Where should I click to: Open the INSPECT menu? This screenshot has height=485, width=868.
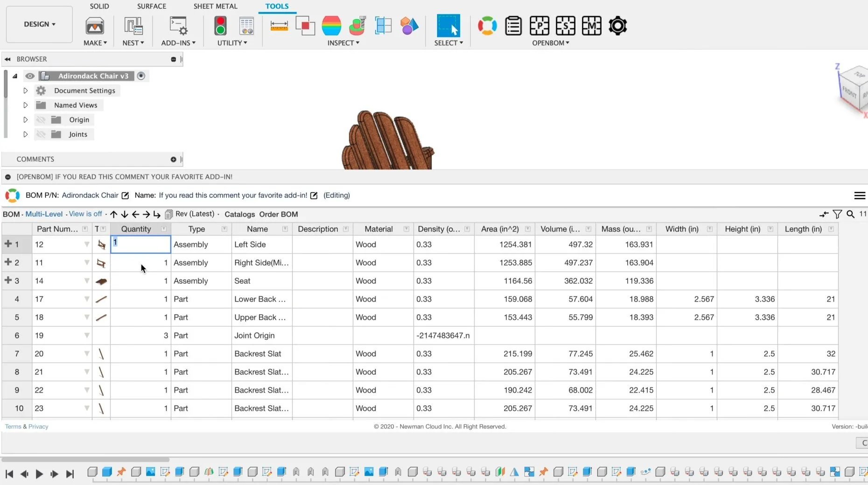pyautogui.click(x=343, y=43)
